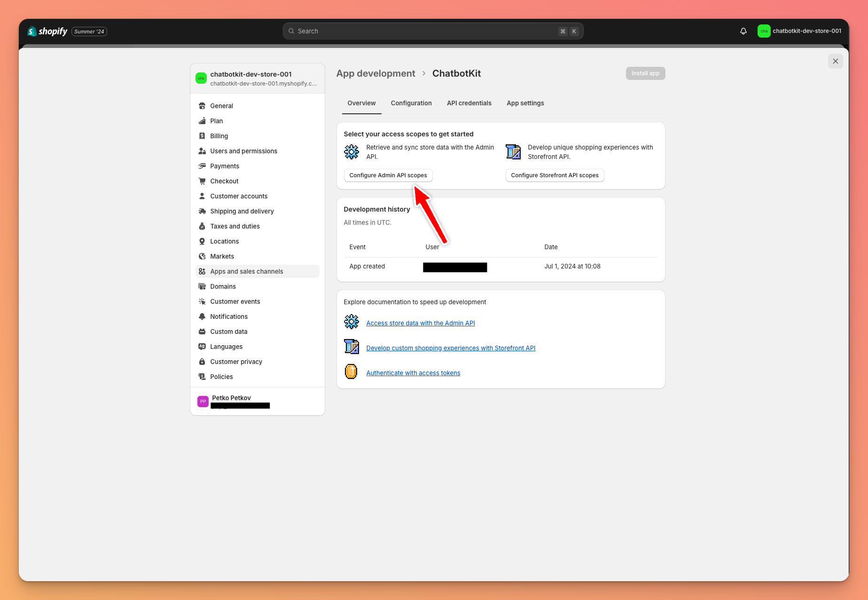
Task: Click the Languages icon in sidebar
Action: [202, 347]
